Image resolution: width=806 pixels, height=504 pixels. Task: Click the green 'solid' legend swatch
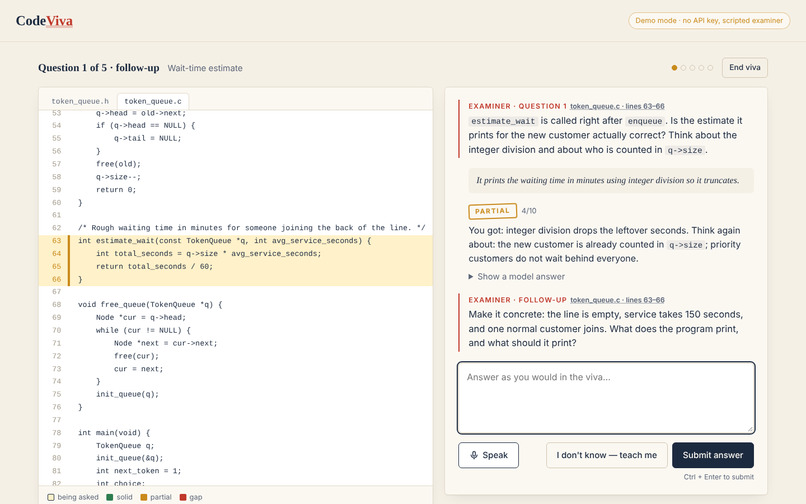point(109,497)
